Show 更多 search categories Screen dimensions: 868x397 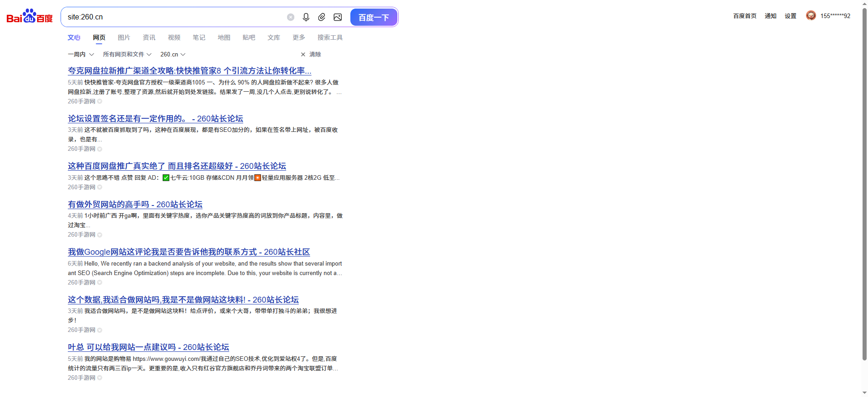coord(299,37)
